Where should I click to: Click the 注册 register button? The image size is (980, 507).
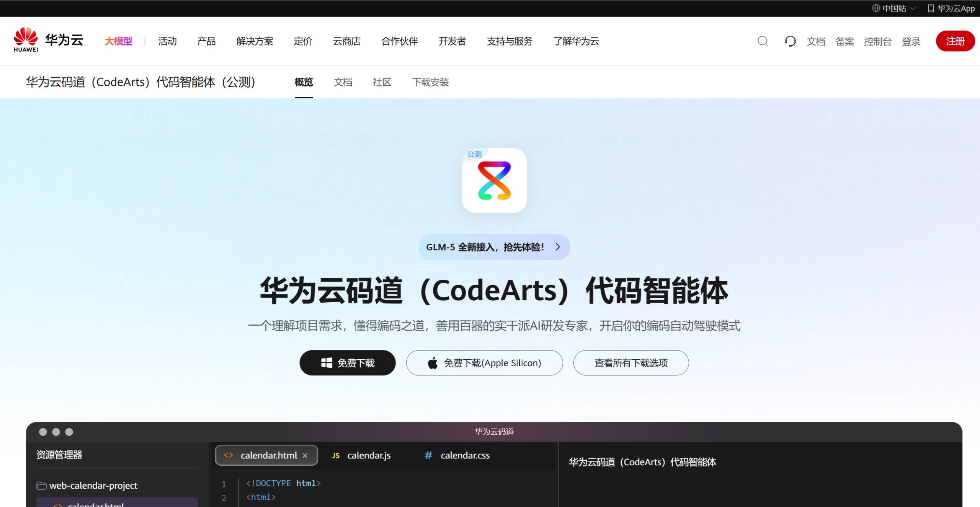955,41
